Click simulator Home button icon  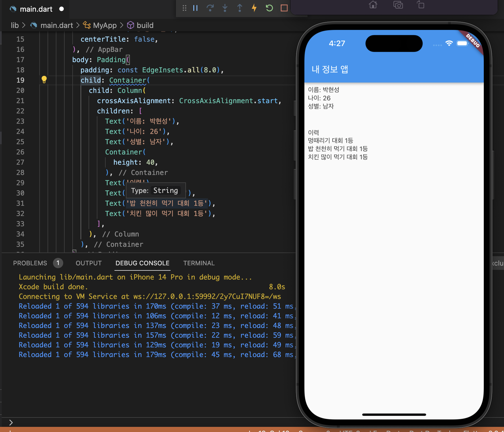[x=373, y=5]
